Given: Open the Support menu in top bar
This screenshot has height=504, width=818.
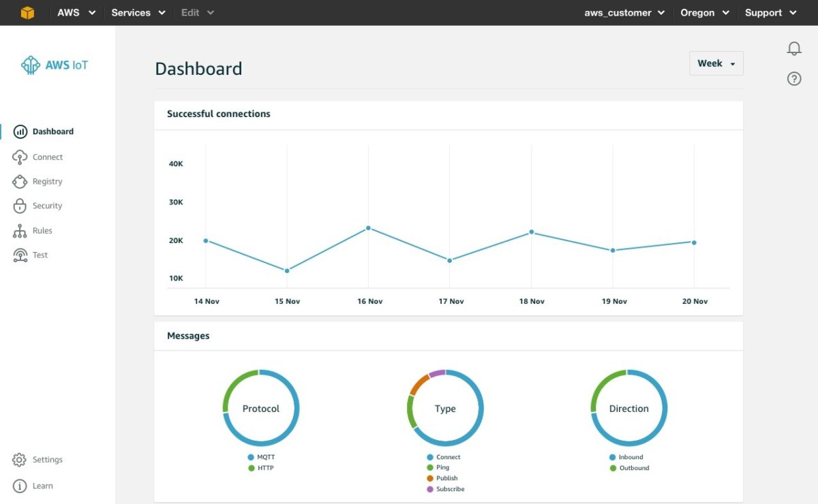Looking at the screenshot, I should coord(770,13).
